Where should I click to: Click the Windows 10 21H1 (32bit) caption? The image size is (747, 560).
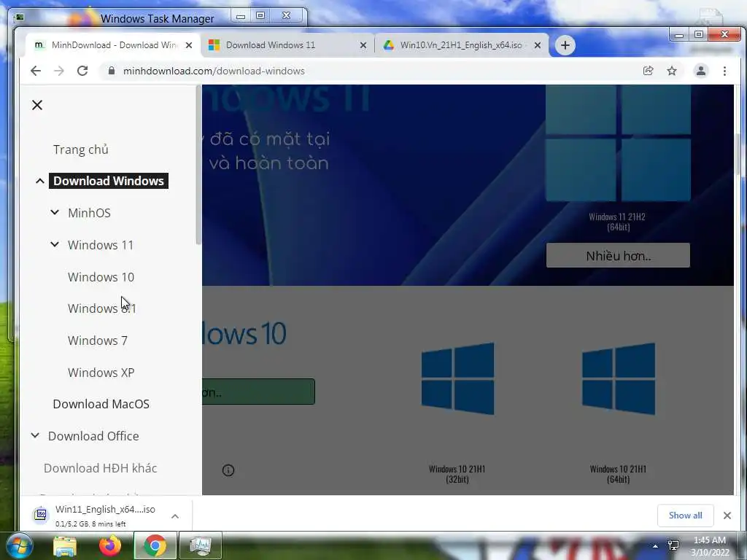click(457, 474)
